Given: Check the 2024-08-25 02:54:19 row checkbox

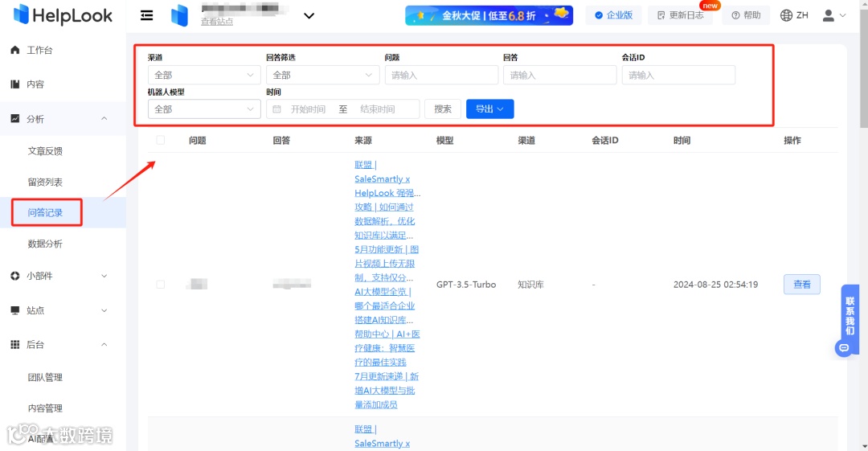Looking at the screenshot, I should tap(161, 285).
